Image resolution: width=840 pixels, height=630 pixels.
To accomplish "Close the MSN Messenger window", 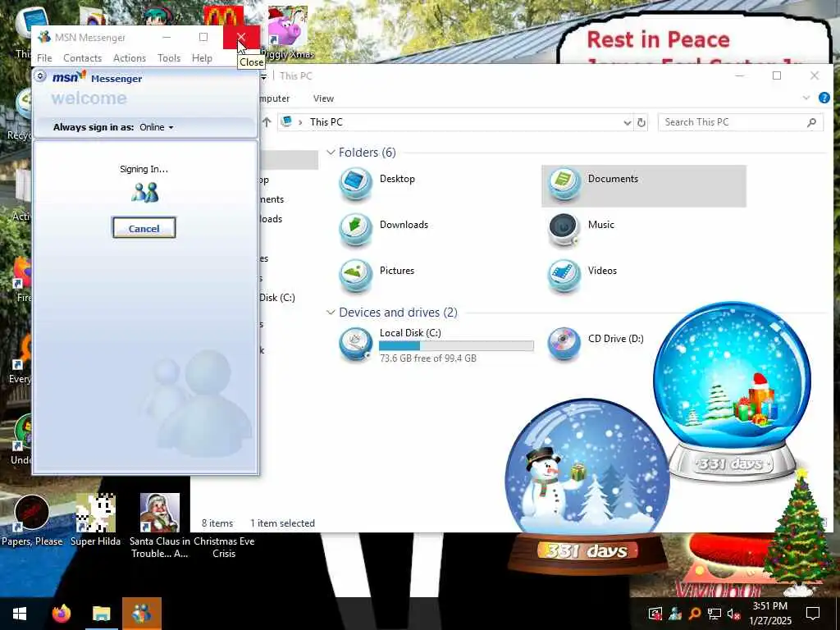I will coord(241,37).
